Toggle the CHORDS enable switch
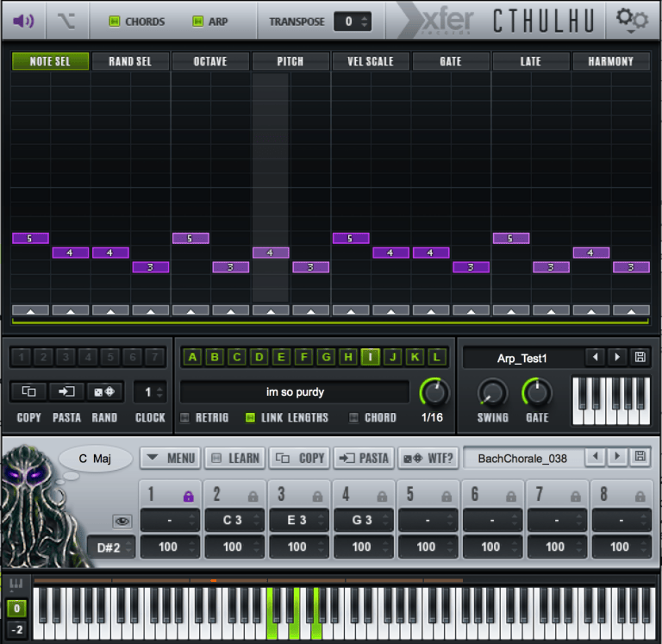This screenshot has height=644, width=662. pyautogui.click(x=114, y=21)
